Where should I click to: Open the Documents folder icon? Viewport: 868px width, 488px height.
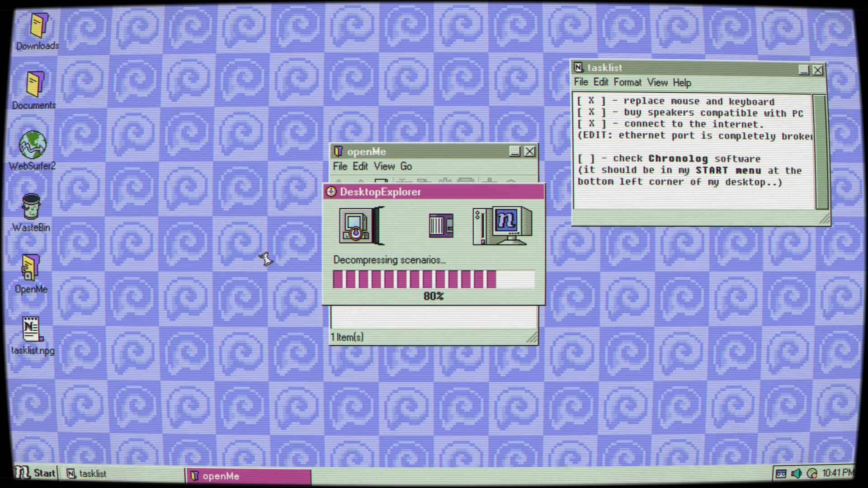[x=35, y=84]
